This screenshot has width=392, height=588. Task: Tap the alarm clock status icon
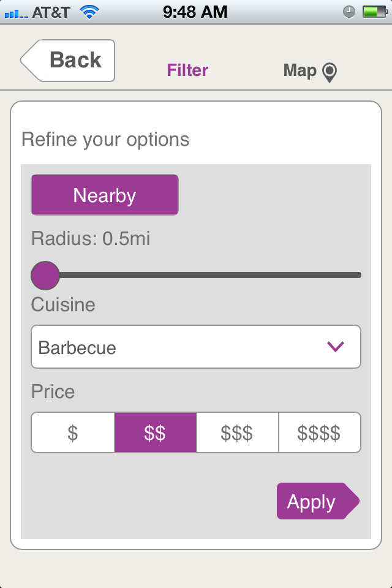tap(349, 12)
